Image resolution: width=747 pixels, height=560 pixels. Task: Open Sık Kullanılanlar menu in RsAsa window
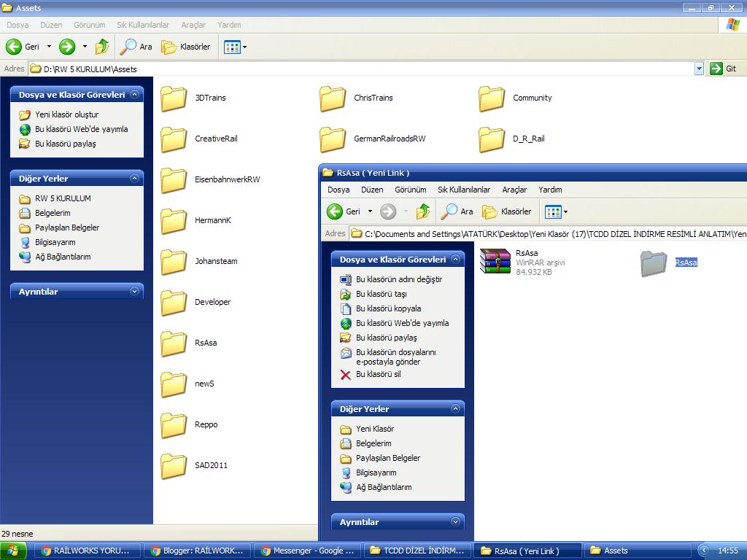point(464,190)
